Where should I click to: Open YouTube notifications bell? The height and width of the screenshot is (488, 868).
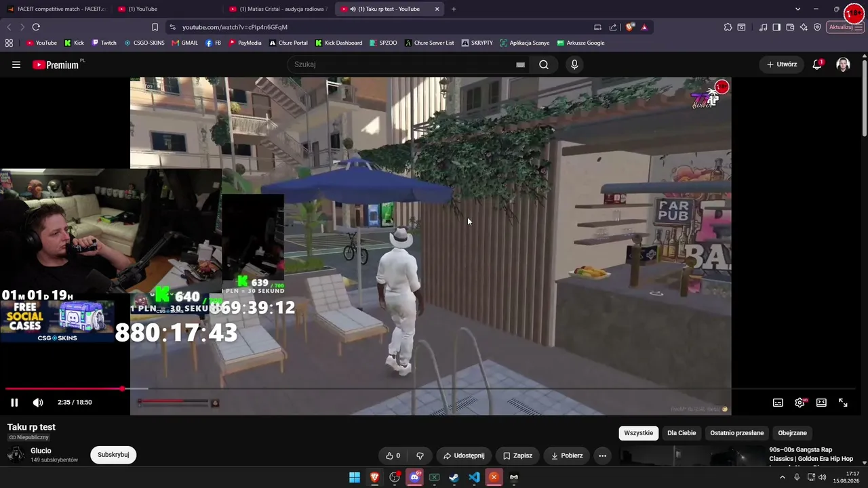[x=817, y=64]
